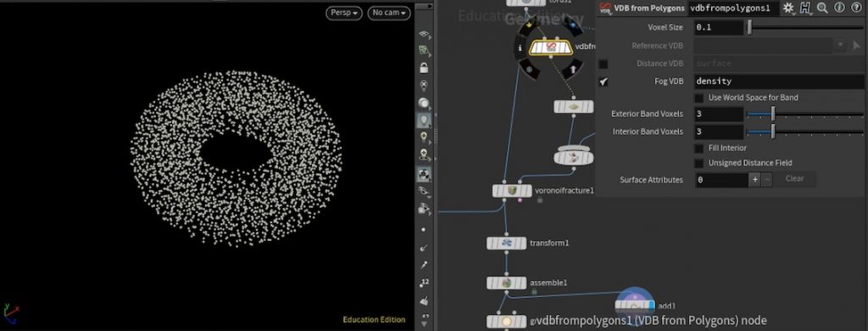Enable Fill Interior checkbox
This screenshot has width=868, height=331.
point(699,149)
